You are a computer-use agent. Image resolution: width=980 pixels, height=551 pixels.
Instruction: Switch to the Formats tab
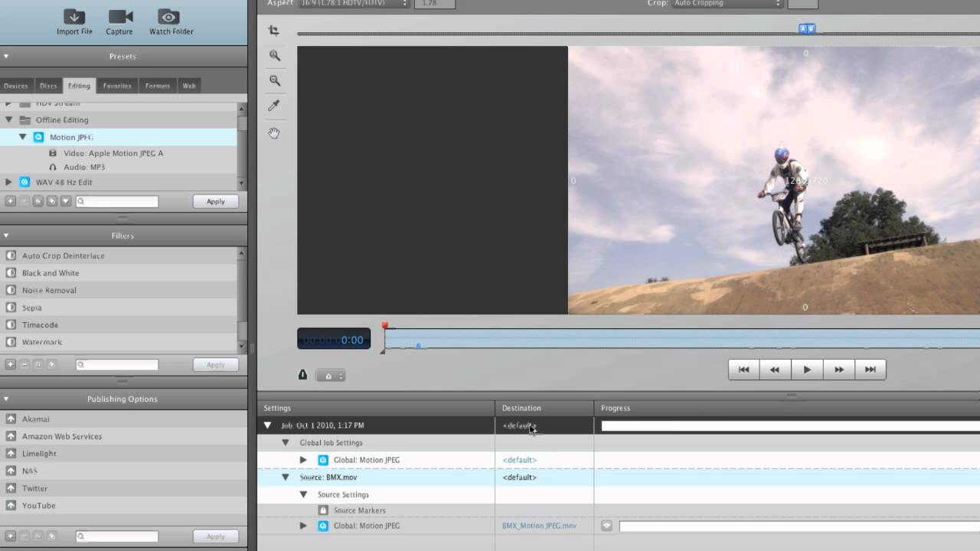pos(158,86)
